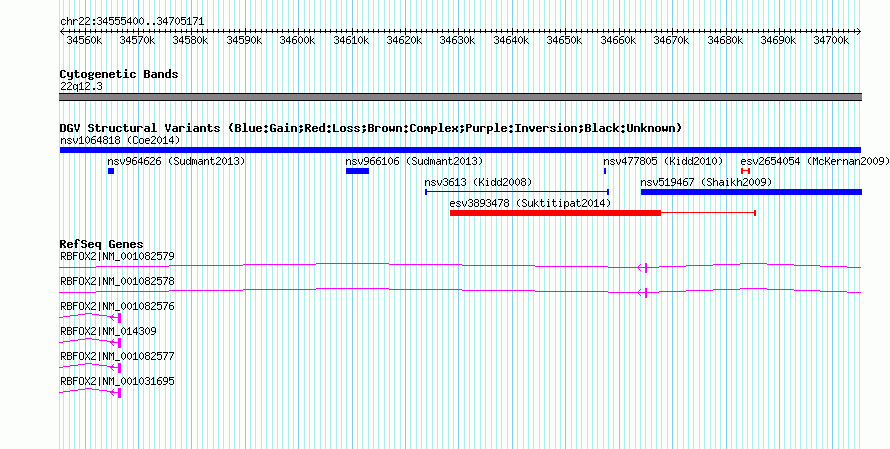Click the 34680k ruler tick label
890x449 pixels.
click(724, 41)
